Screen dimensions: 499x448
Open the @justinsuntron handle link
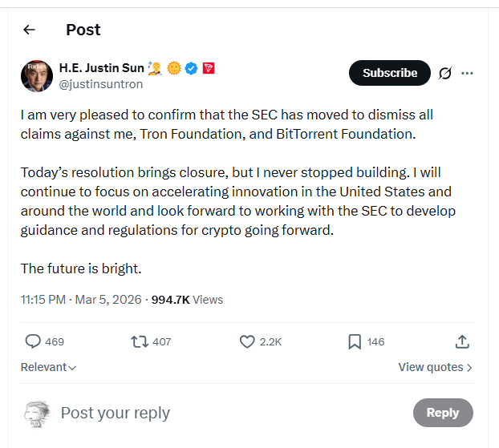pyautogui.click(x=101, y=83)
